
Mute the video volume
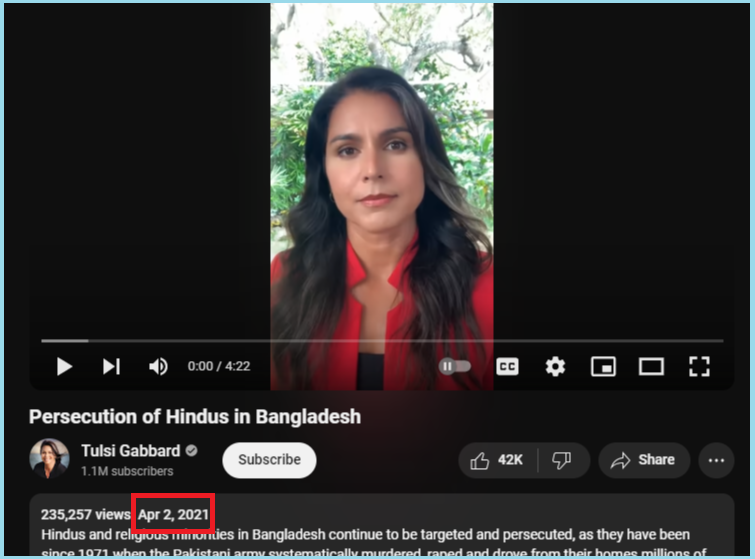tap(158, 366)
